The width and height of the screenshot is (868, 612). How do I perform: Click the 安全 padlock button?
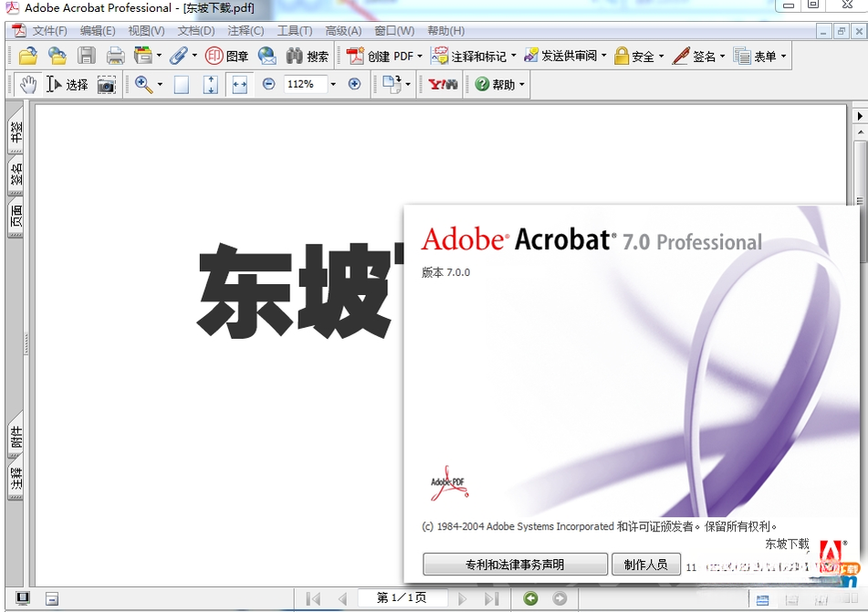click(x=635, y=56)
